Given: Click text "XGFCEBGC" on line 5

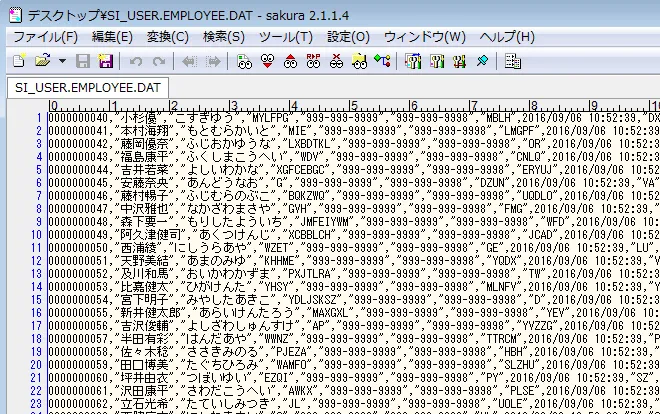Looking at the screenshot, I should (x=300, y=170).
